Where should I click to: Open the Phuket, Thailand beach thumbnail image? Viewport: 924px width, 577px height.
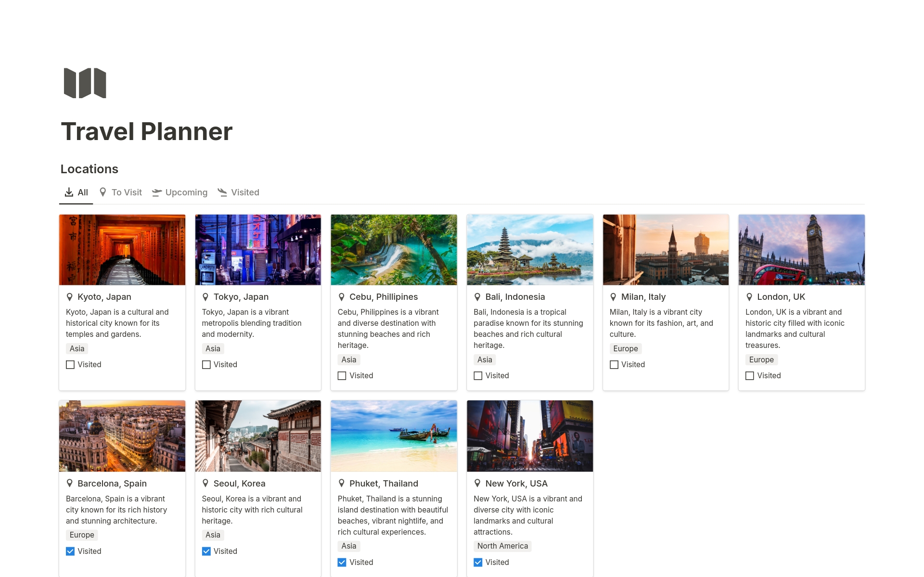pos(393,436)
